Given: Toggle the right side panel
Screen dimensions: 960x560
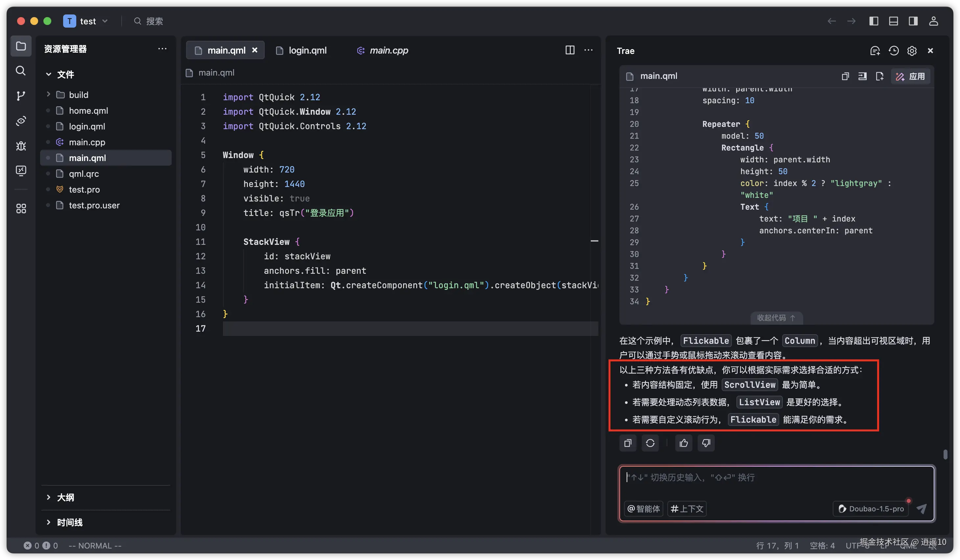Looking at the screenshot, I should point(913,21).
